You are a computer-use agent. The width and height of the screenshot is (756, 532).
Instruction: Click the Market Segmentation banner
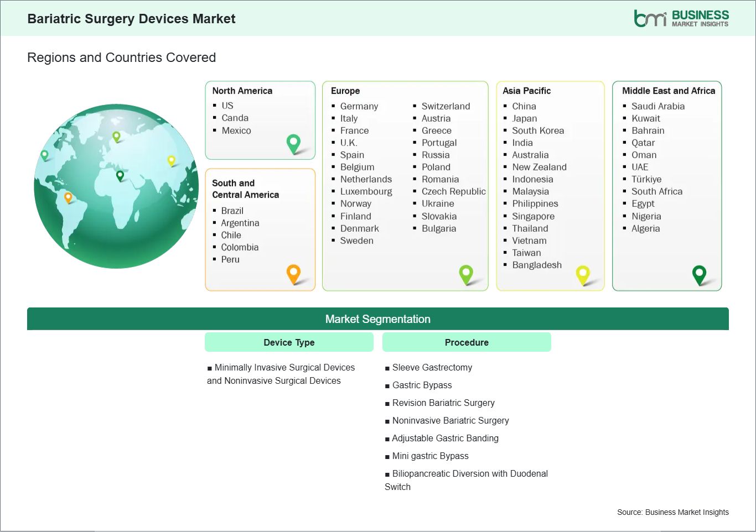pos(377,319)
